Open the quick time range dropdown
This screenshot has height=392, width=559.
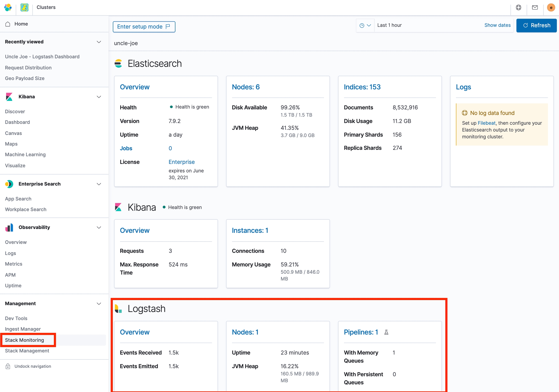click(x=365, y=25)
